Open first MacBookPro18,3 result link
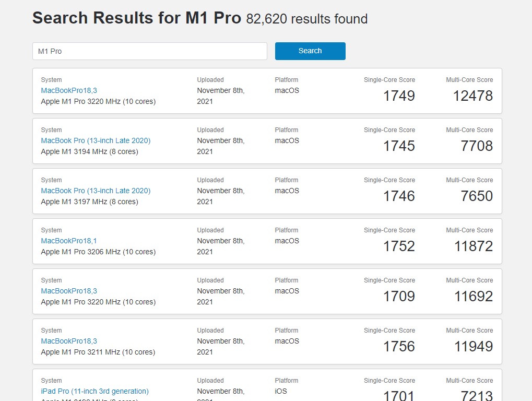The width and height of the screenshot is (532, 401). tap(69, 90)
